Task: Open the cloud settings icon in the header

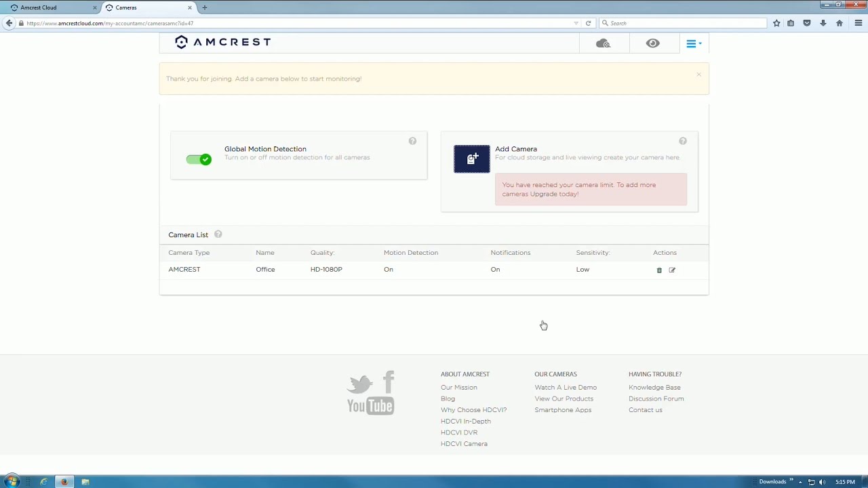Action: (x=603, y=43)
